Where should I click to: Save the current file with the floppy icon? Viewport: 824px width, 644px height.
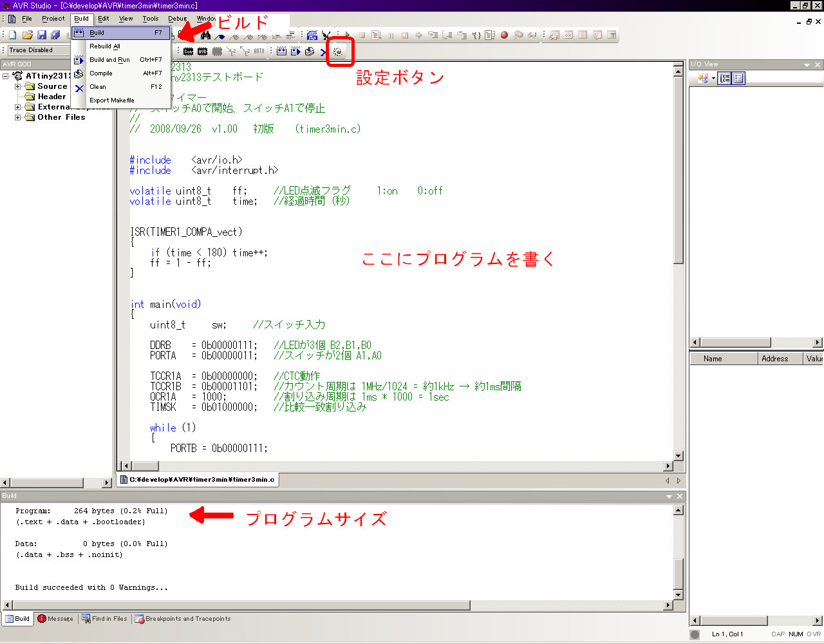[42, 35]
